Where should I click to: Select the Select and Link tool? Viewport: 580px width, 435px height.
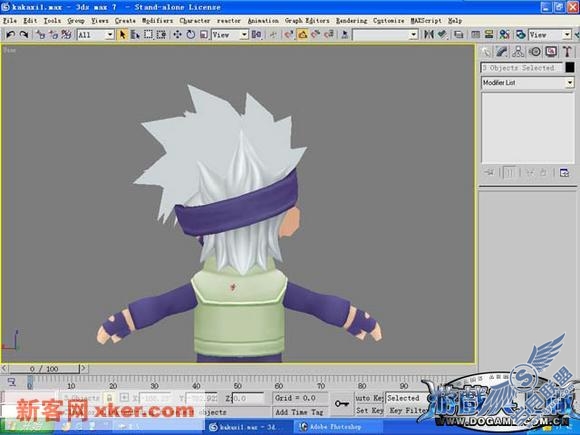(x=40, y=35)
